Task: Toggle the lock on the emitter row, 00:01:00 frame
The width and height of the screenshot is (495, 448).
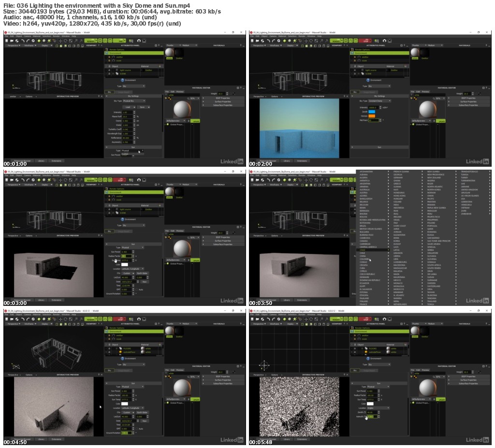Action: coord(109,57)
